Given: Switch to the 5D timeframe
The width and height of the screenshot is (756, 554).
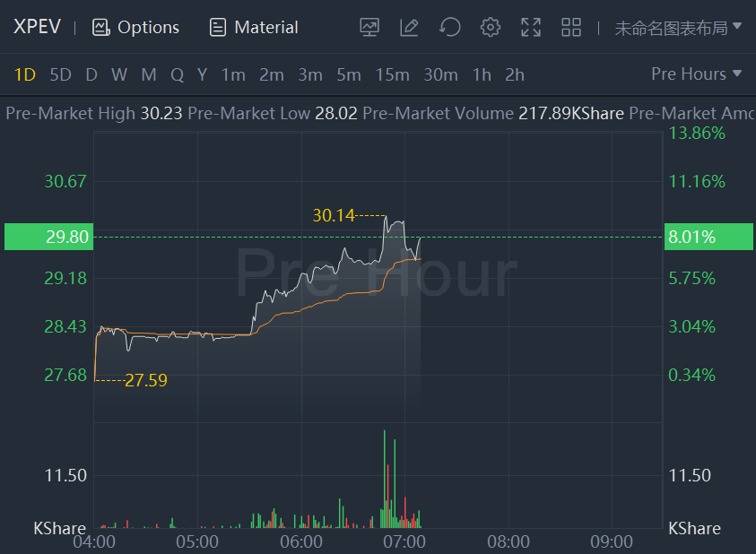Looking at the screenshot, I should pos(60,74).
